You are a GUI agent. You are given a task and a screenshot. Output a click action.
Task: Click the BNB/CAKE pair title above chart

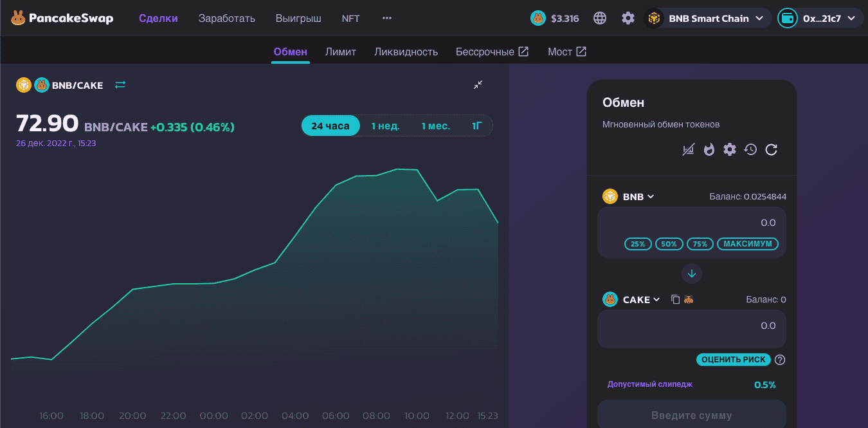77,85
